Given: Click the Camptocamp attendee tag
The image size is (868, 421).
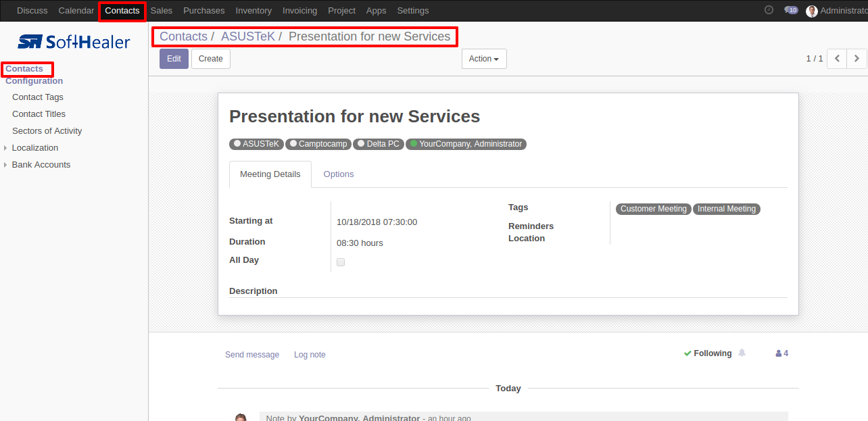Looking at the screenshot, I should click(x=319, y=144).
